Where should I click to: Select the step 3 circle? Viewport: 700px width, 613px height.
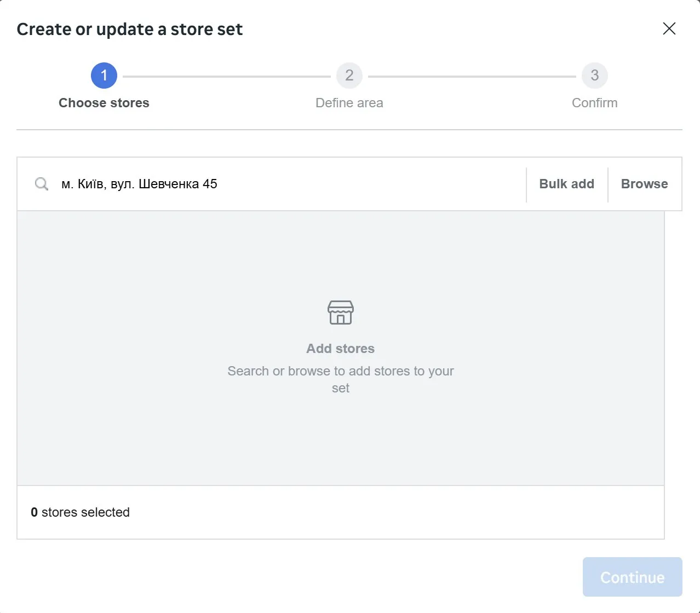point(594,76)
